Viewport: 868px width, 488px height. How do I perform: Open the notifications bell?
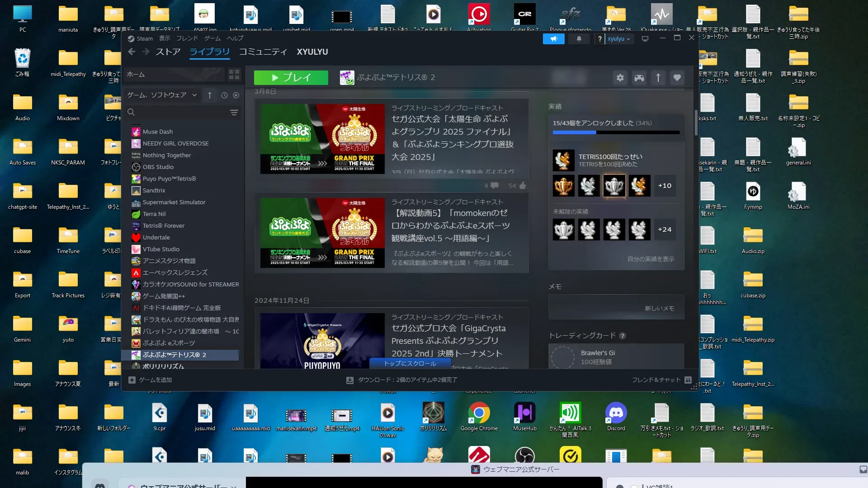[x=579, y=39]
